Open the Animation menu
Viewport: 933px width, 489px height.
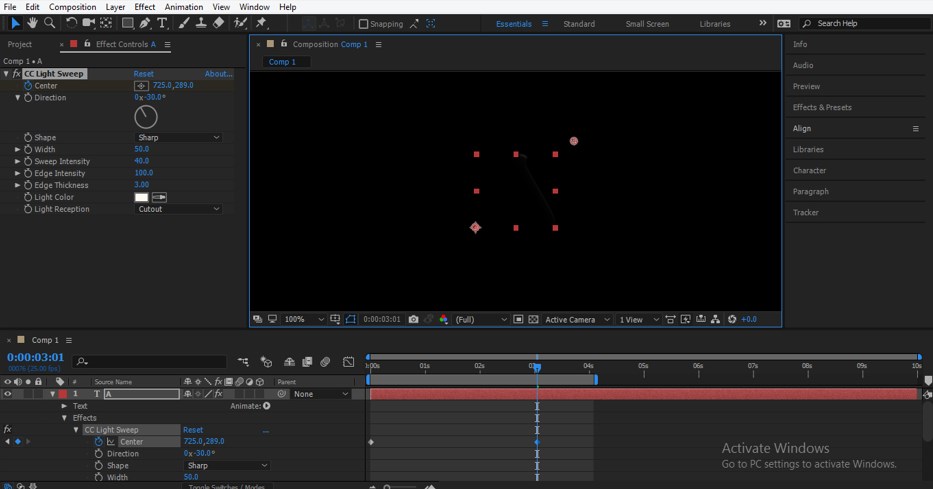tap(183, 7)
